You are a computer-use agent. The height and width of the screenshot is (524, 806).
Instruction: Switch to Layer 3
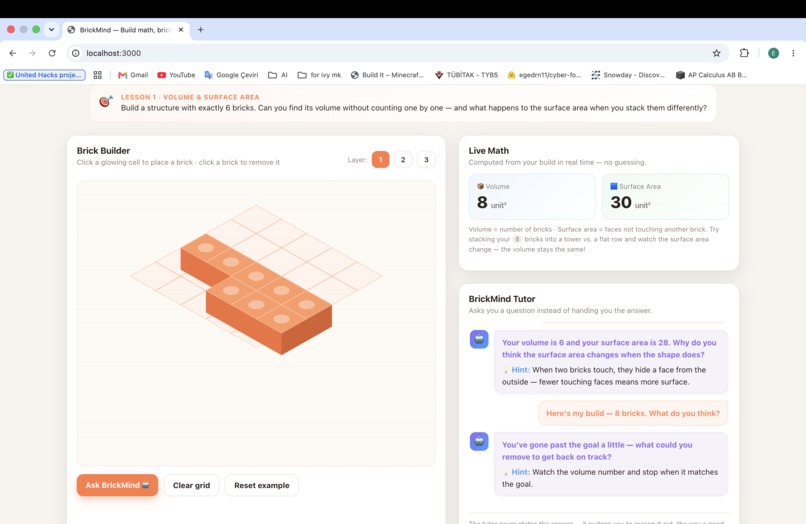tap(426, 159)
